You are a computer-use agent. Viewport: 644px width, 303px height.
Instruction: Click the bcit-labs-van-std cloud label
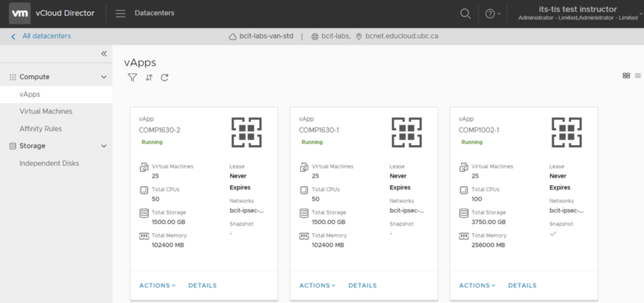261,36
